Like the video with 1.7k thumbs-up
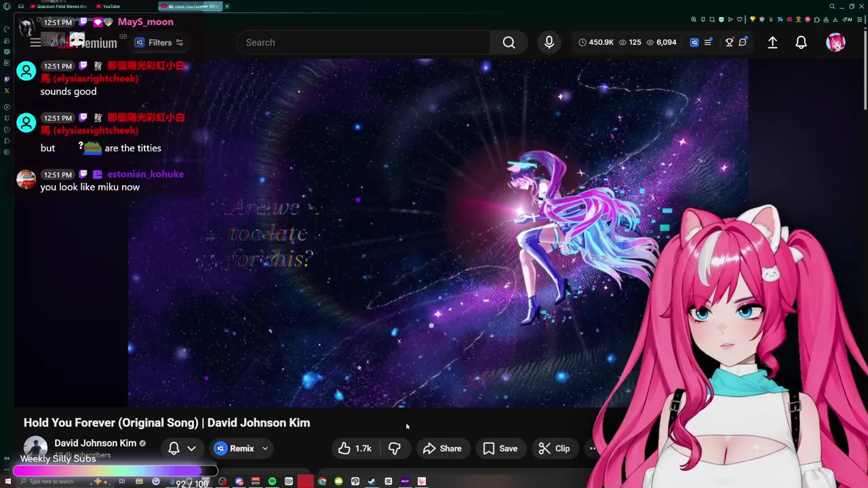 355,448
